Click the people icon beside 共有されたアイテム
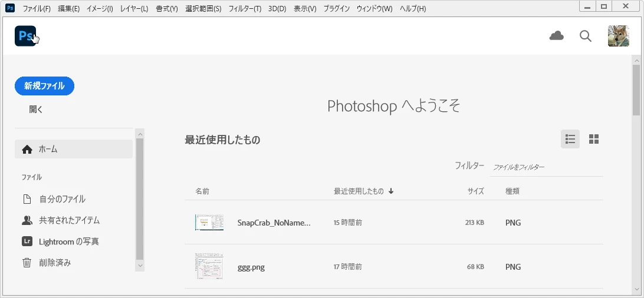Image resolution: width=644 pixels, height=298 pixels. 27,220
